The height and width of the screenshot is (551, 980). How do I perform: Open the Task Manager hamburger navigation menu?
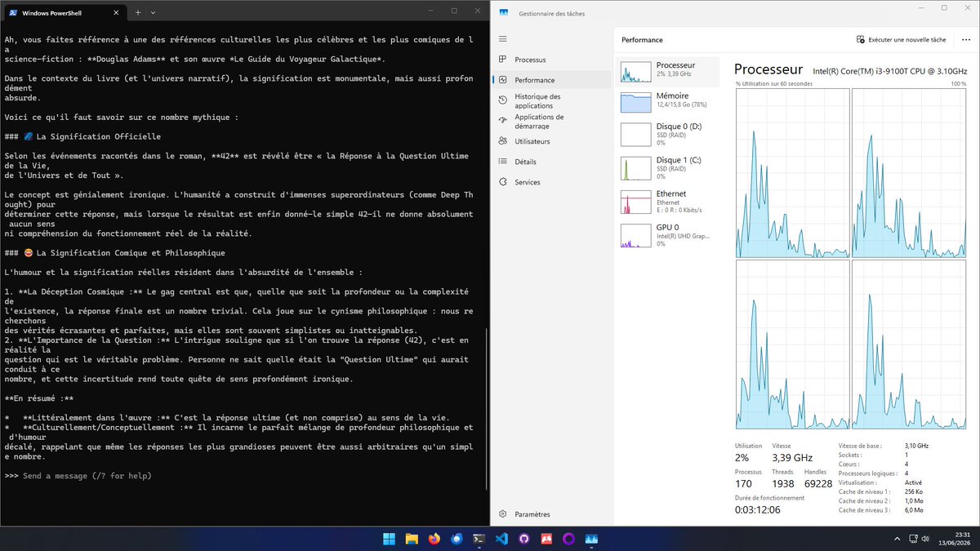(502, 39)
